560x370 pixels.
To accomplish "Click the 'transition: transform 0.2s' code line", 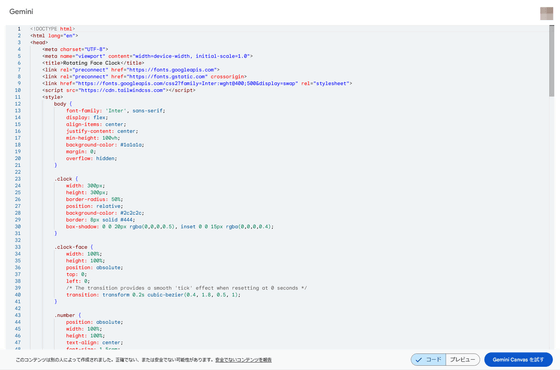I will pyautogui.click(x=153, y=295).
